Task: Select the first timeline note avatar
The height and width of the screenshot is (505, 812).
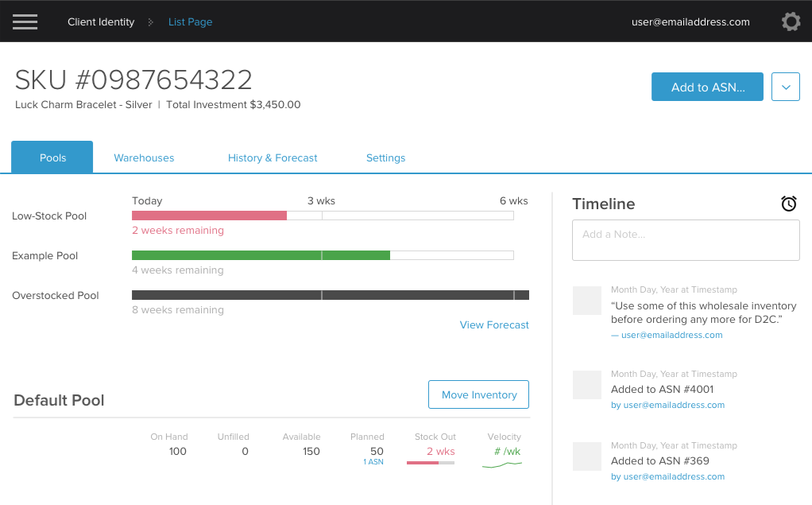Action: (586, 301)
